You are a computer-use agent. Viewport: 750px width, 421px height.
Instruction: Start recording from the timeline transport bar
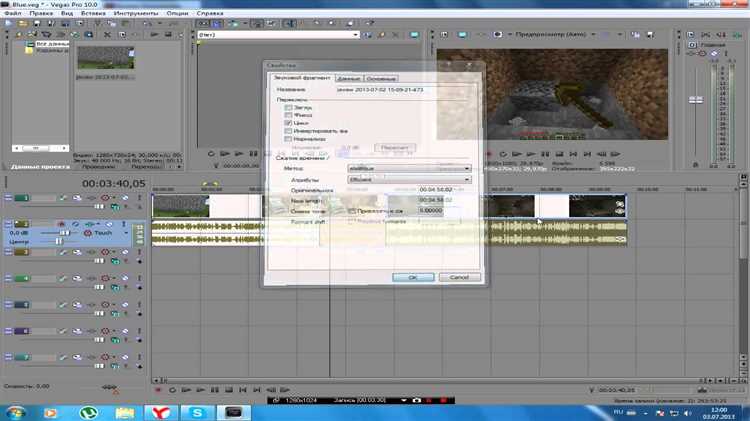[x=158, y=390]
